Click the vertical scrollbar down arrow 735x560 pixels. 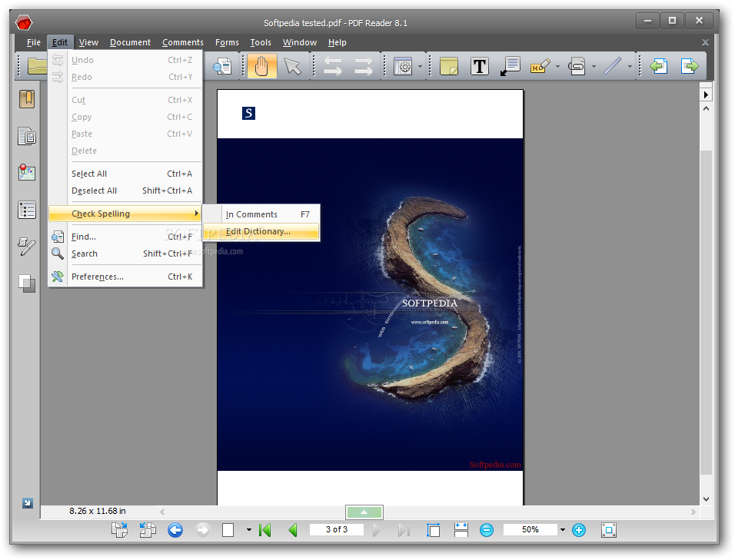(706, 499)
